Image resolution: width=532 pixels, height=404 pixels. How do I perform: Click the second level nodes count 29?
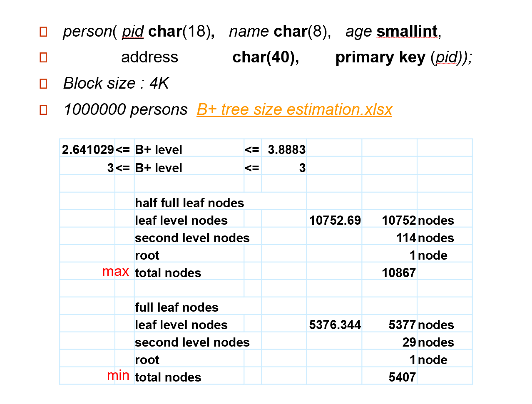(409, 342)
